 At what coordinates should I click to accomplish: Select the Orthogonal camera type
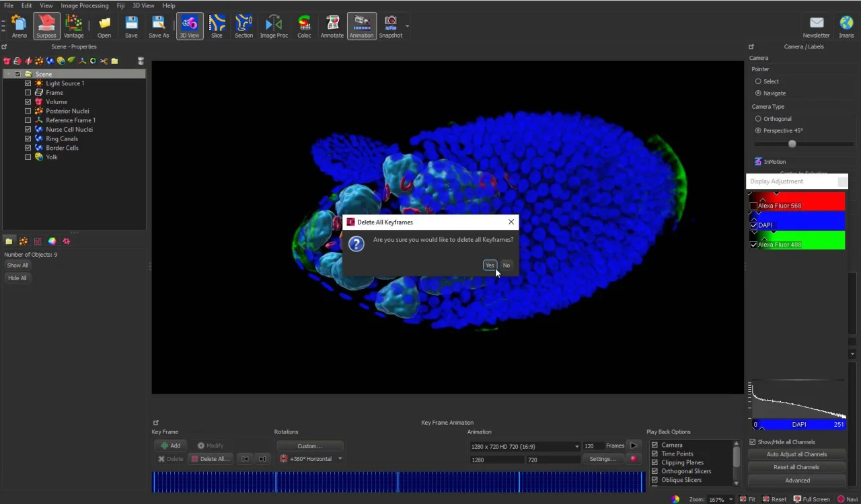tap(758, 119)
